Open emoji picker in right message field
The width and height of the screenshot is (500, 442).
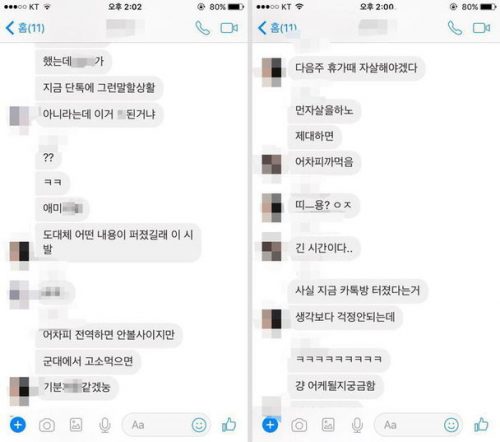click(451, 425)
